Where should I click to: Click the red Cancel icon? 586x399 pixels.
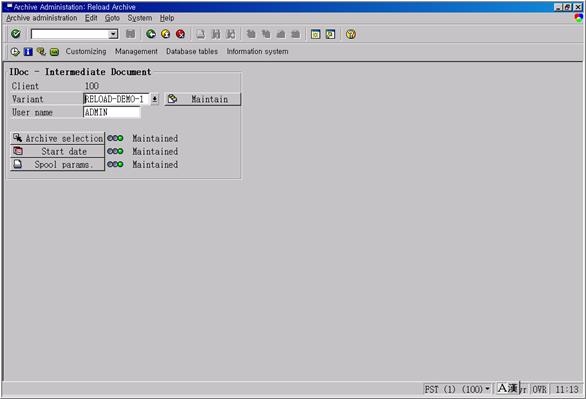(x=181, y=34)
